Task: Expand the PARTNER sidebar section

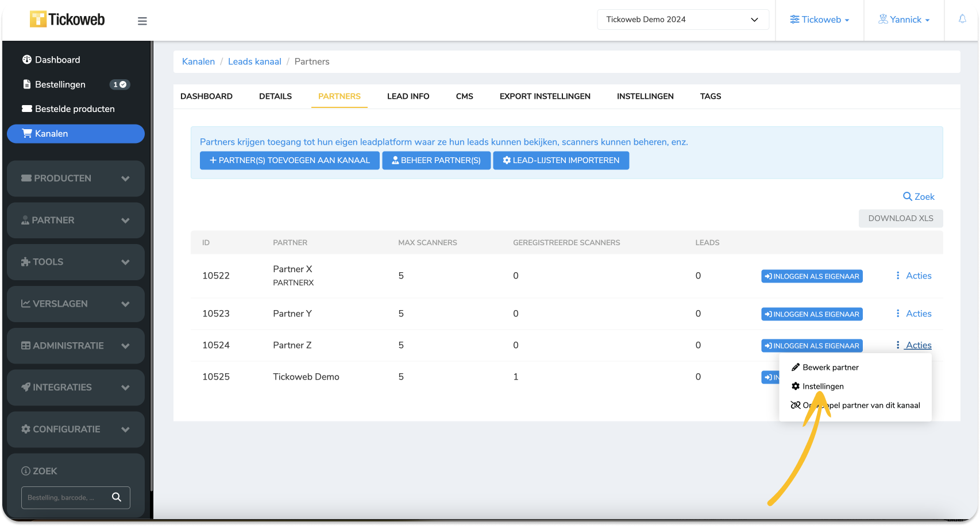Action: click(x=76, y=221)
